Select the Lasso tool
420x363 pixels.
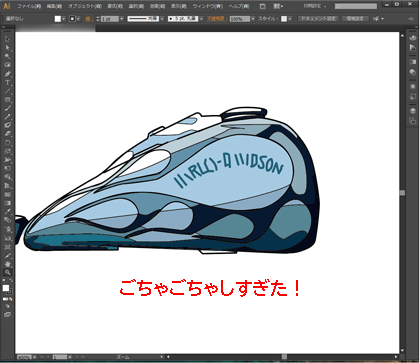[7, 65]
